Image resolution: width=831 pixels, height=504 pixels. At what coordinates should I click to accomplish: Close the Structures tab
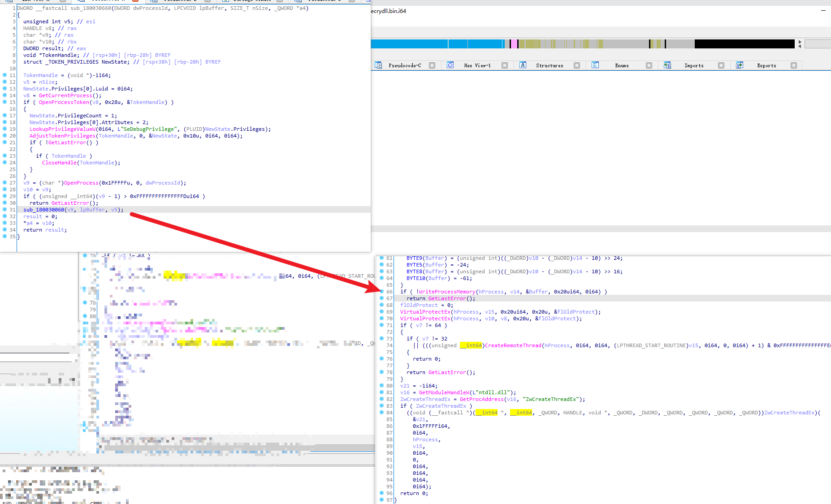577,65
